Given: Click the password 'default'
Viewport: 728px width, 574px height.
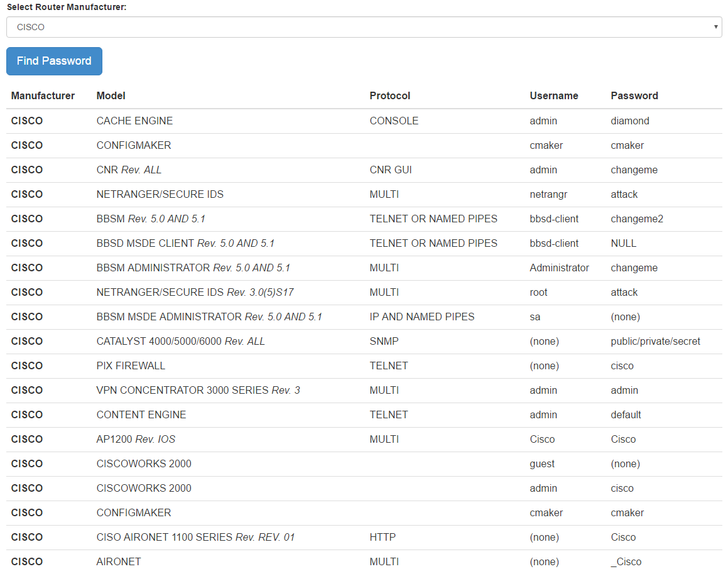Looking at the screenshot, I should (x=626, y=415).
